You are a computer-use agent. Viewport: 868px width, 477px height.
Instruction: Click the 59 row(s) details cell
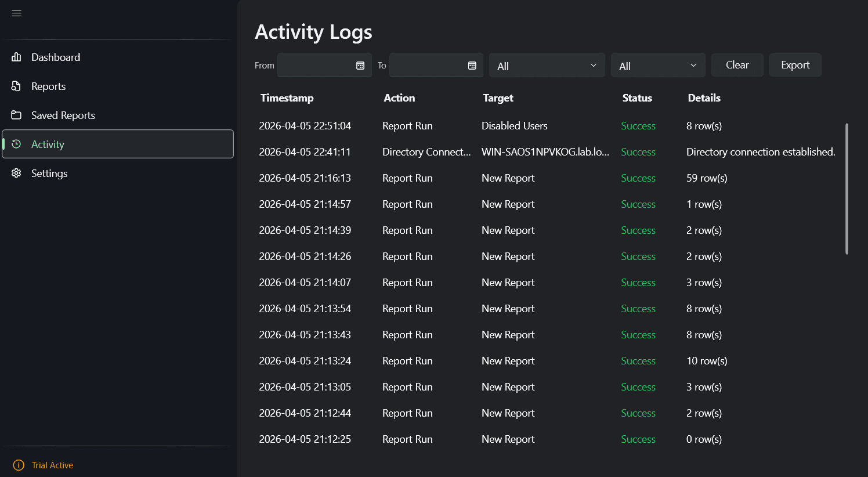[707, 178]
